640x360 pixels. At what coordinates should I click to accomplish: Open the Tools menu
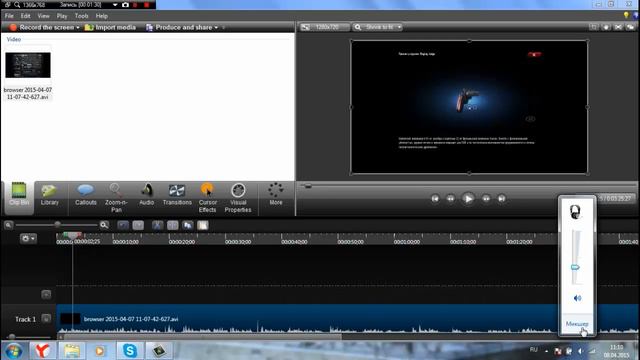click(x=81, y=16)
